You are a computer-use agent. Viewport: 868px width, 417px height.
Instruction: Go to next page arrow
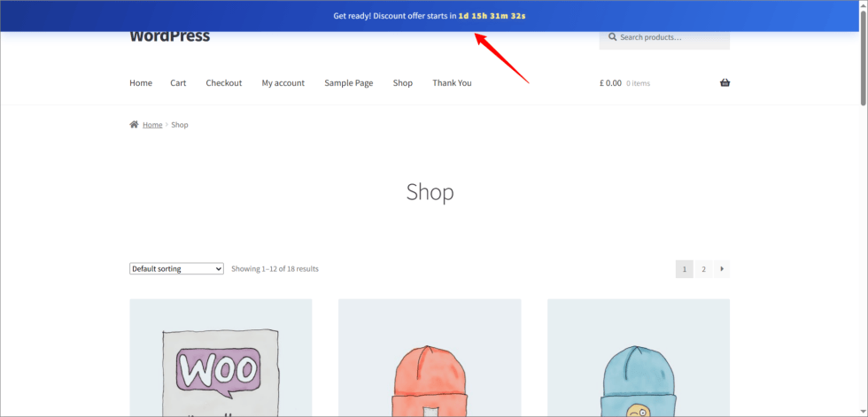[x=722, y=269]
